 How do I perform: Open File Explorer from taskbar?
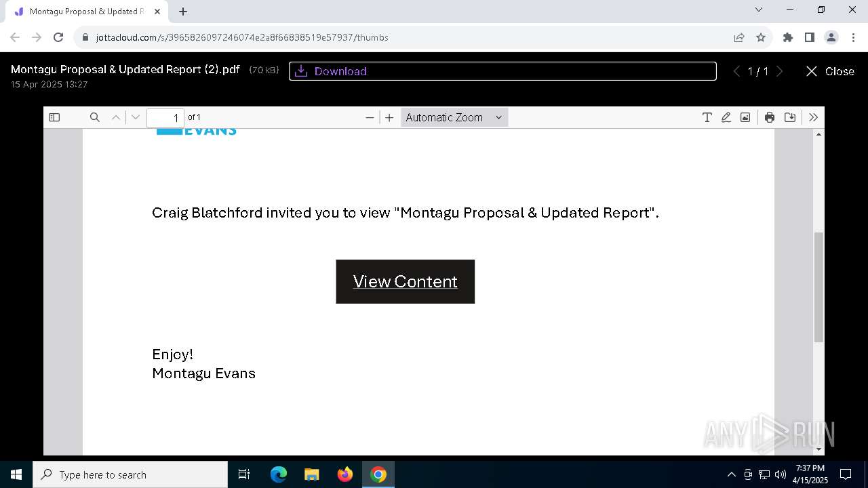[311, 474]
